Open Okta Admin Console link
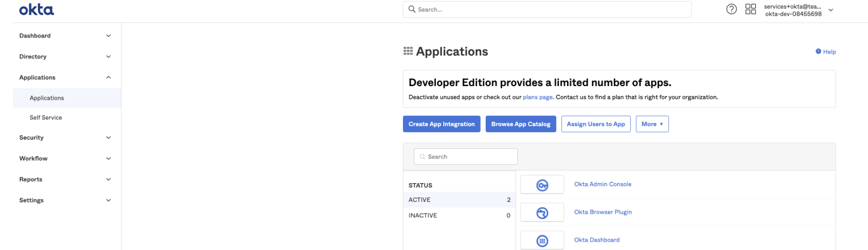The height and width of the screenshot is (250, 868). point(602,184)
